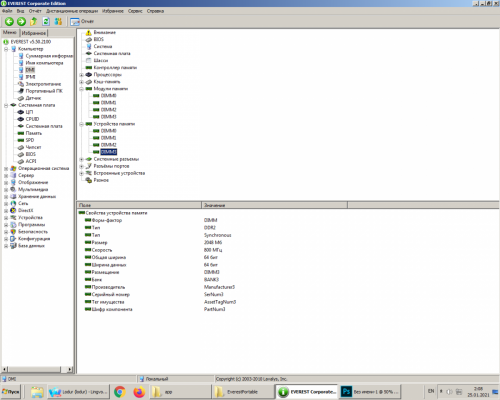This screenshot has width=500, height=400.
Task: Click the 2048 МБ size value
Action: [x=213, y=243]
